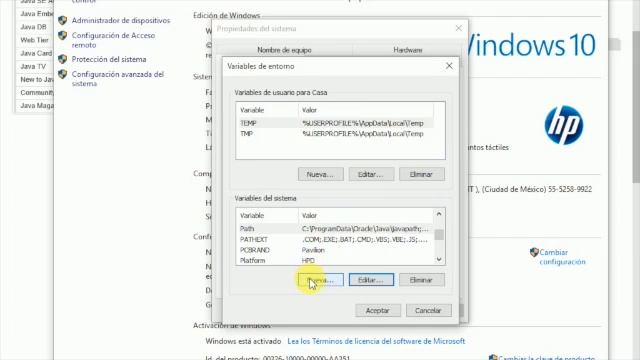Screen dimensions: 640x360
Task: Click Nueva button under user variables
Action: 320,174
